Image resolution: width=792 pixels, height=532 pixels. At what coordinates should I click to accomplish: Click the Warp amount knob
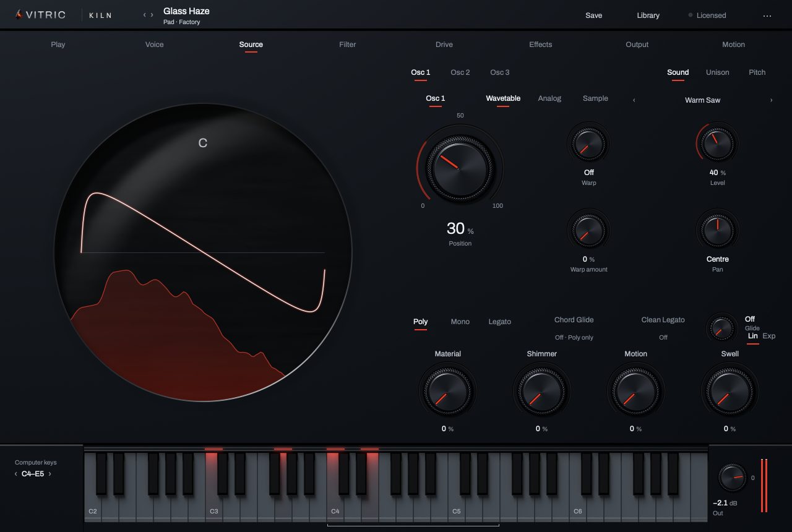point(588,231)
